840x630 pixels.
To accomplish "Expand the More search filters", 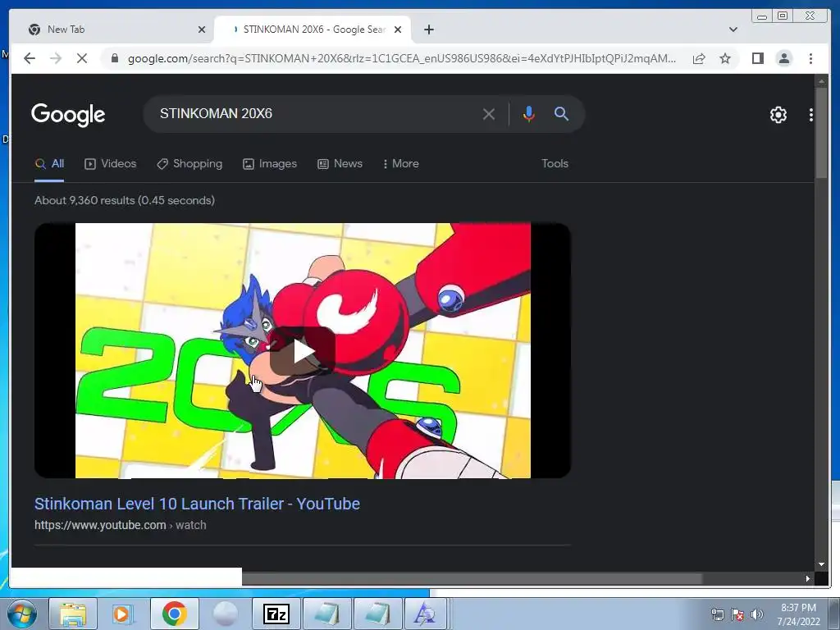I will click(x=400, y=164).
